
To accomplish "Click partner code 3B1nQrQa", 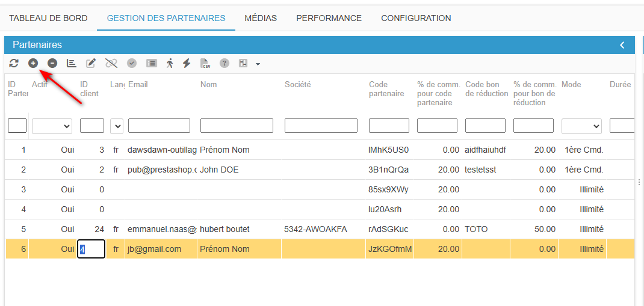I will [x=389, y=170].
